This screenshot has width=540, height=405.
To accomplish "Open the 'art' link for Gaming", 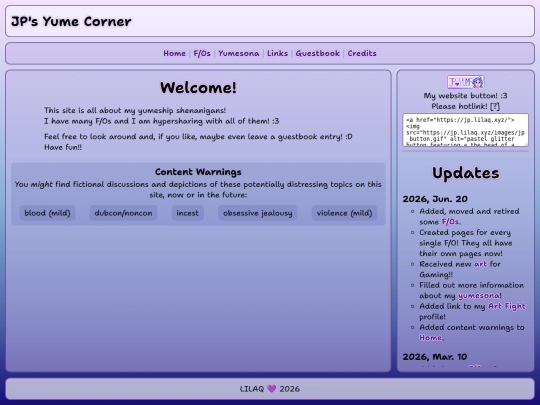I will [x=480, y=264].
